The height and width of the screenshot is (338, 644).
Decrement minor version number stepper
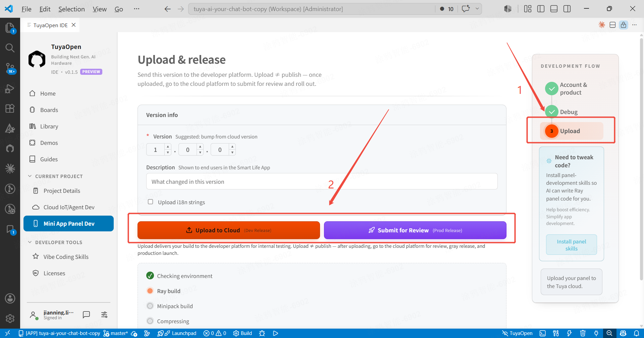point(200,153)
